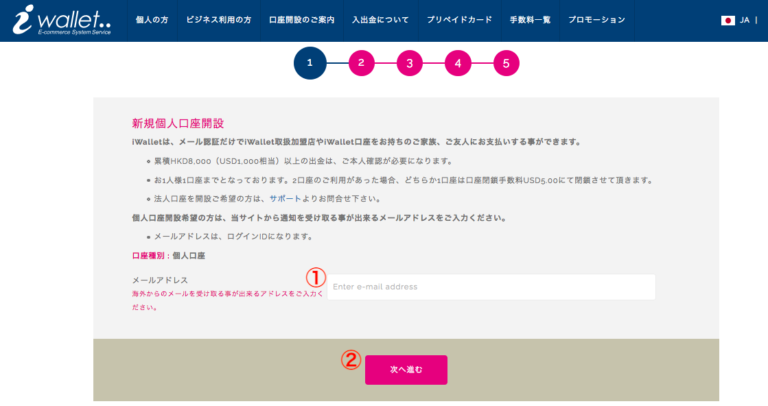Click step 1 progress circle
Screen dimensions: 768x406
[x=310, y=63]
